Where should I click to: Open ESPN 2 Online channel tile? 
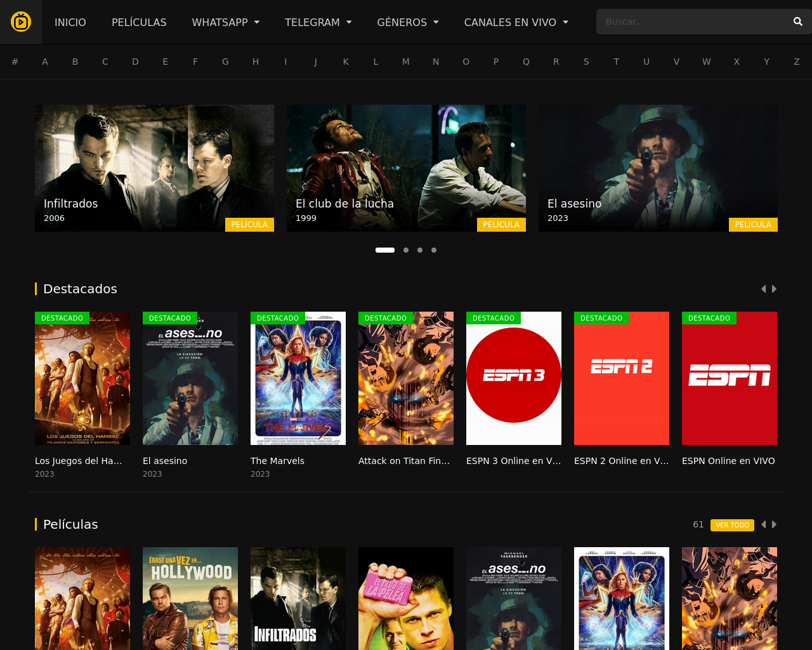[622, 378]
